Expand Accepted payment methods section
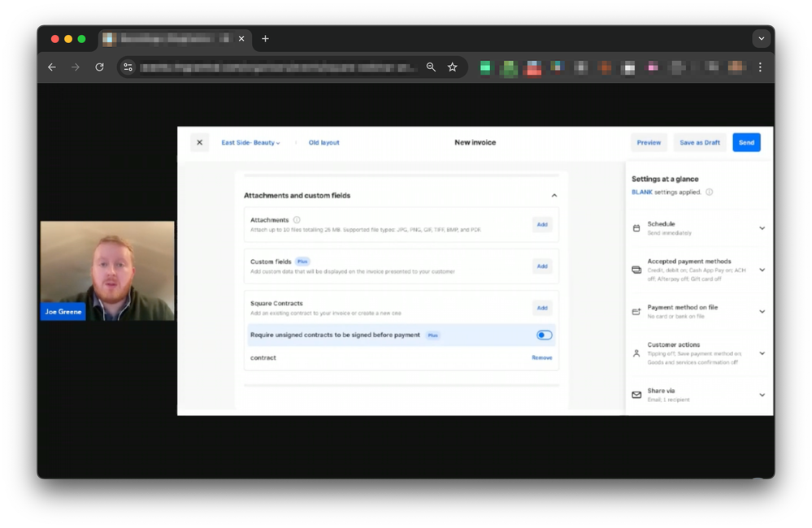812x528 pixels. coord(762,270)
